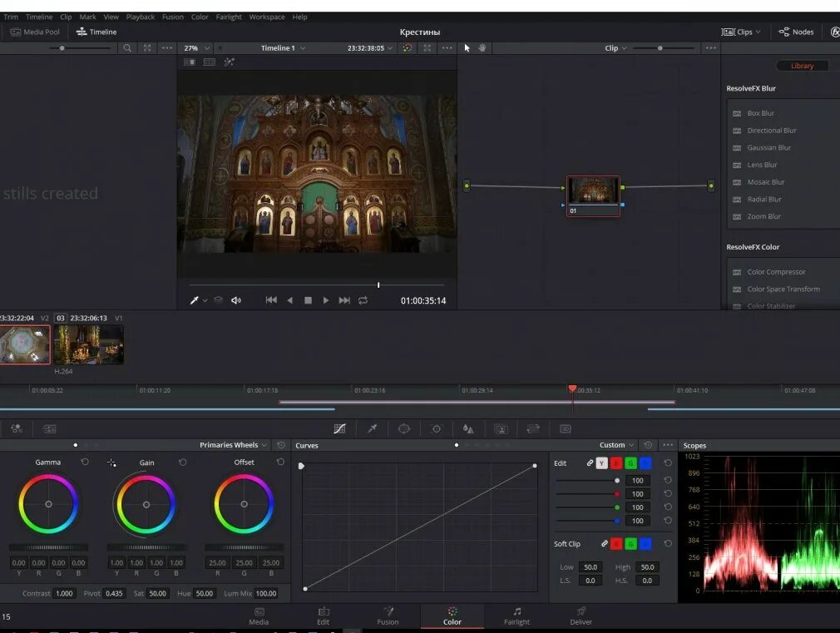This screenshot has width=840, height=633.
Task: Toggle the red curve Edit channel
Action: coord(616,463)
